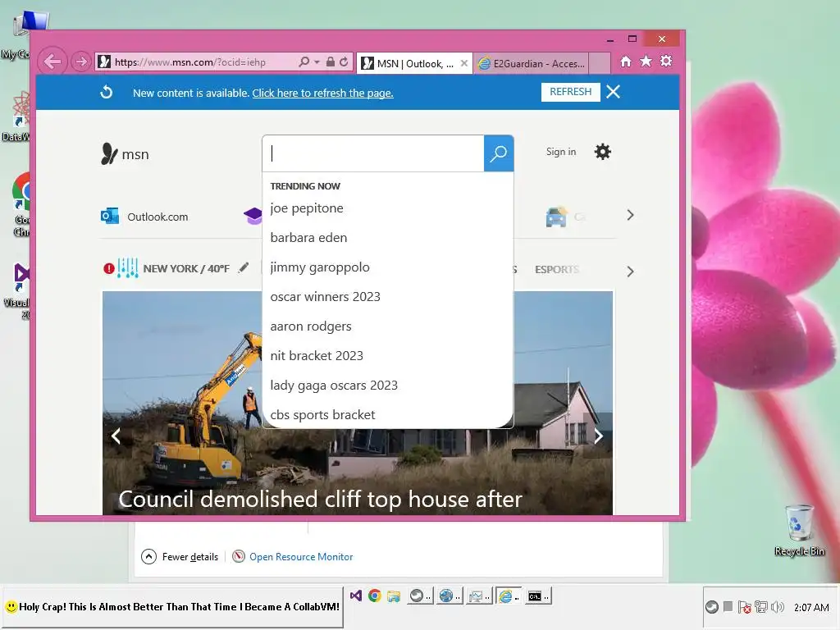Click inside the MSN search box
Screen dimensions: 840x630
(x=373, y=153)
